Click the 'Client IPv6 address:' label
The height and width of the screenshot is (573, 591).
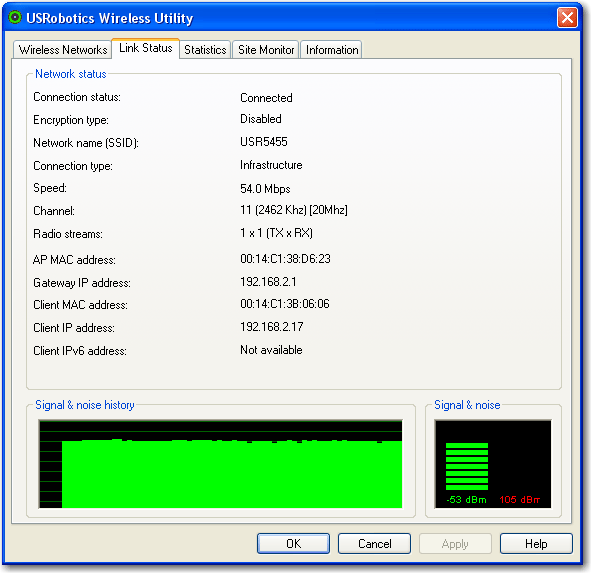click(x=80, y=351)
